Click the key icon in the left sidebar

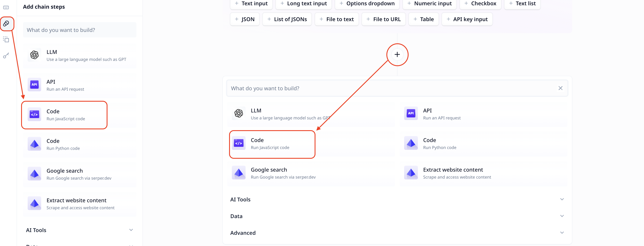click(6, 56)
